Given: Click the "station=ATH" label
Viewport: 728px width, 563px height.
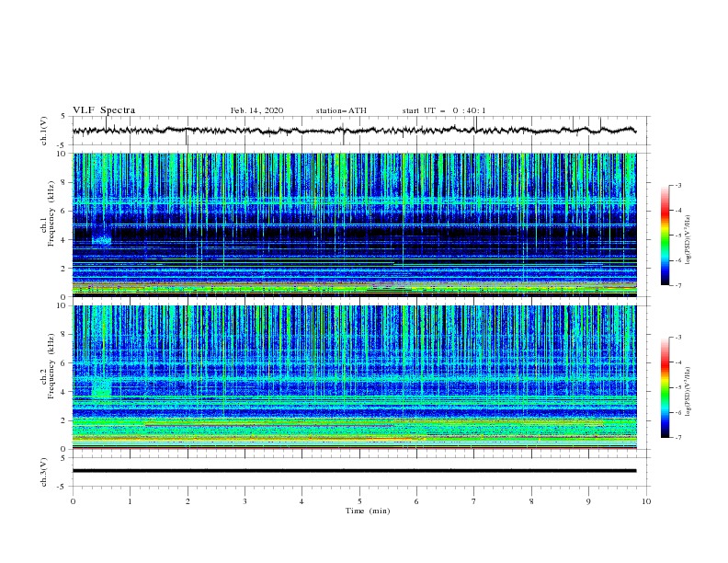Looking at the screenshot, I should pyautogui.click(x=341, y=110).
